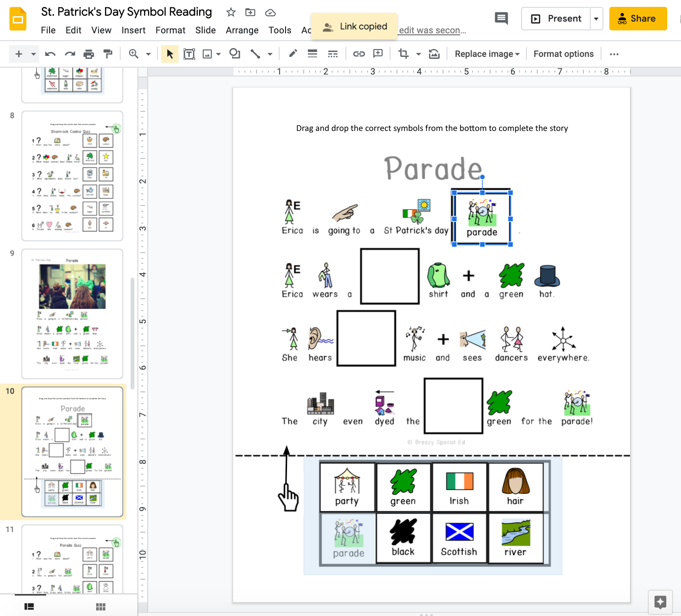Click the Print icon
The height and width of the screenshot is (616, 681).
(89, 54)
